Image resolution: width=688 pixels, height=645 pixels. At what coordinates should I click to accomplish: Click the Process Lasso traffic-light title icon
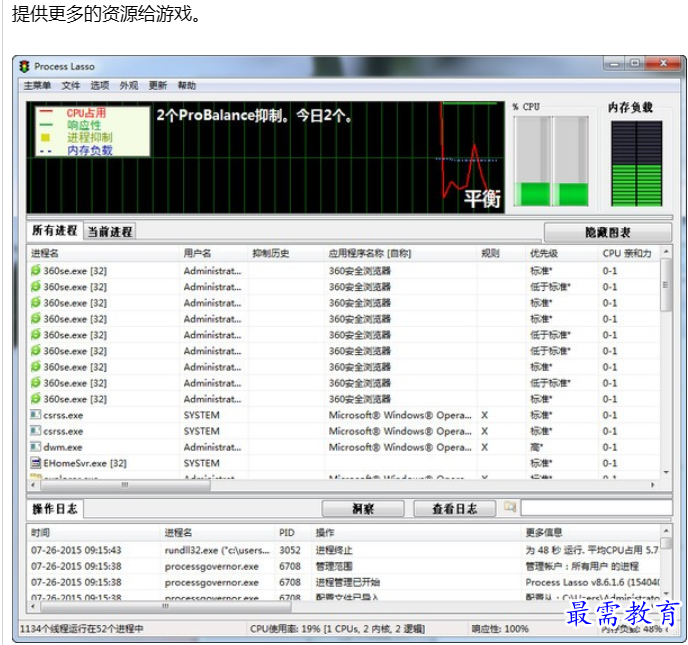(x=24, y=66)
